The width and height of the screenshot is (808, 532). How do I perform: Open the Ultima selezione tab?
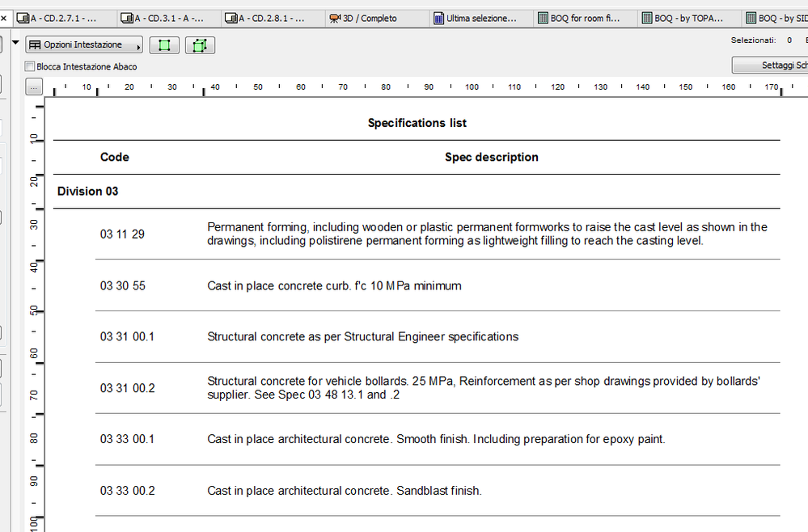480,19
